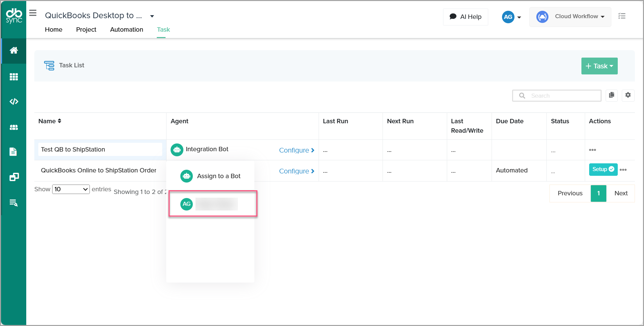The image size is (644, 326).
Task: Open the apps grid icon in sidebar
Action: (x=14, y=77)
